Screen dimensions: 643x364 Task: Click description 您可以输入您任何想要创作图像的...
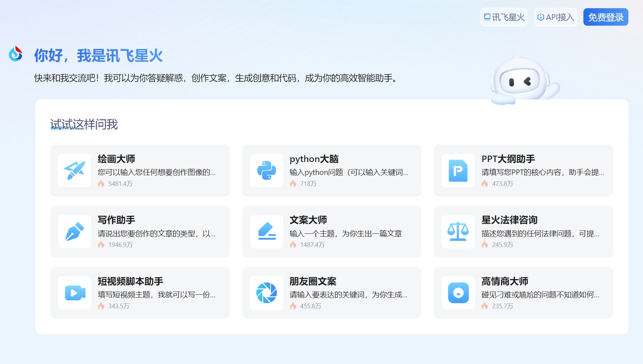pos(157,172)
